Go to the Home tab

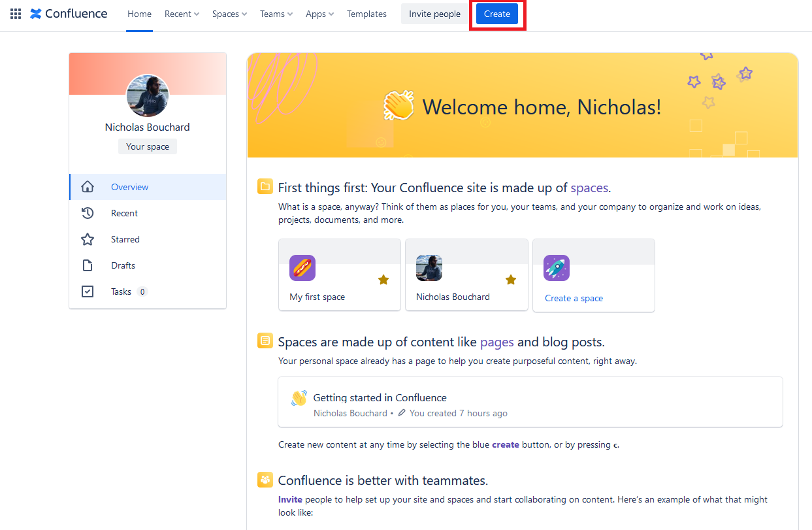coord(139,14)
